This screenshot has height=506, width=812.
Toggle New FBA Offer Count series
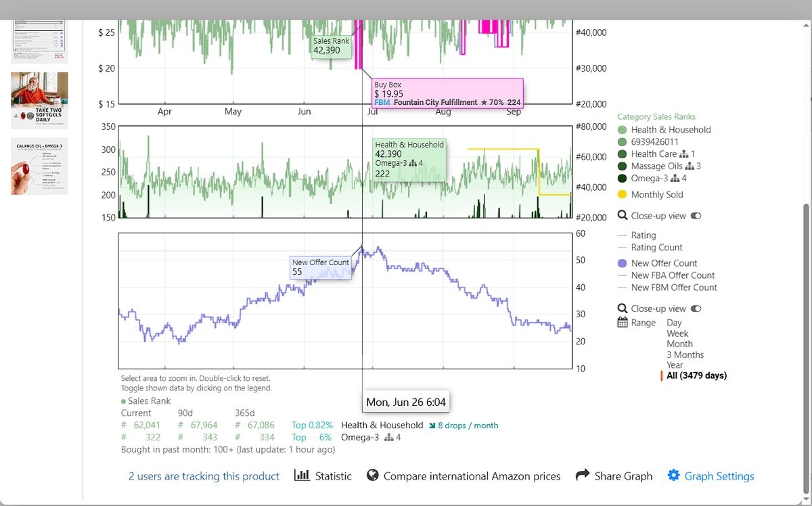pos(673,275)
